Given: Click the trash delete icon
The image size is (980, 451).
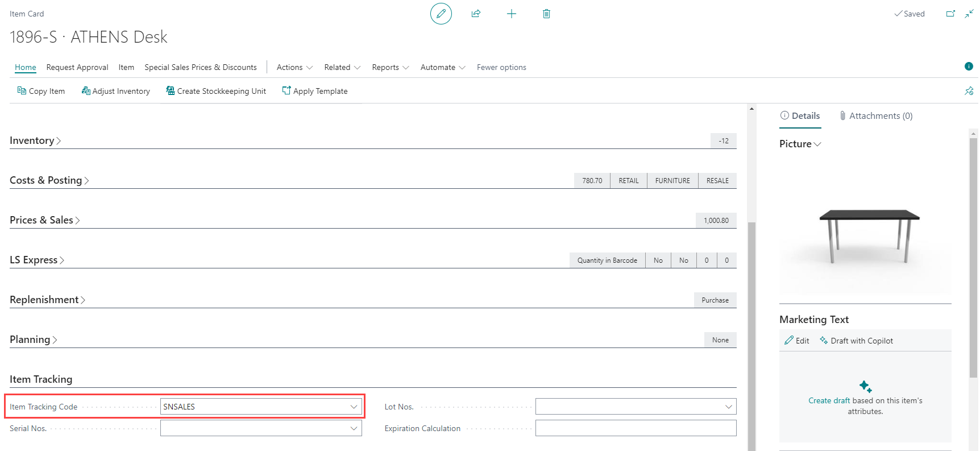Looking at the screenshot, I should [546, 14].
